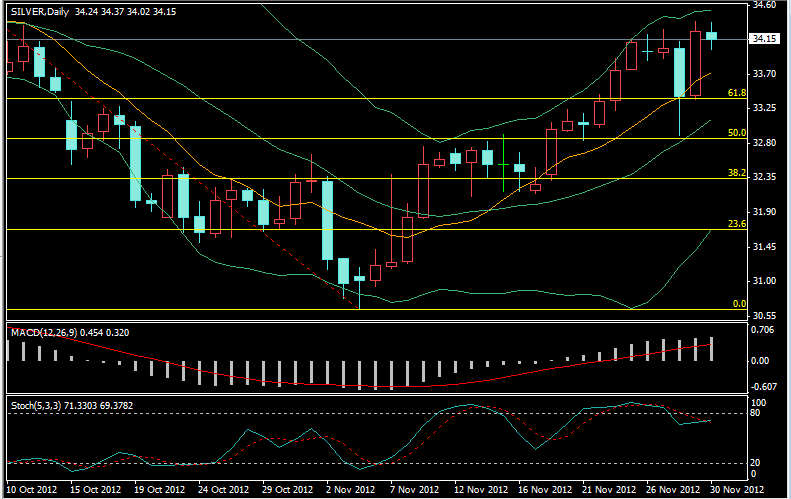Viewport: 791px width, 499px height.
Task: Click the 32.35 price axis label
Action: [764, 178]
